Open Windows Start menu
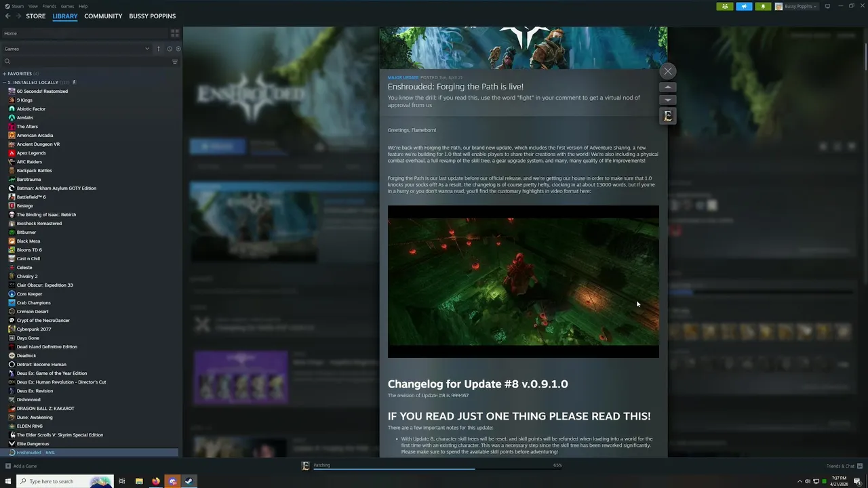 [7, 481]
